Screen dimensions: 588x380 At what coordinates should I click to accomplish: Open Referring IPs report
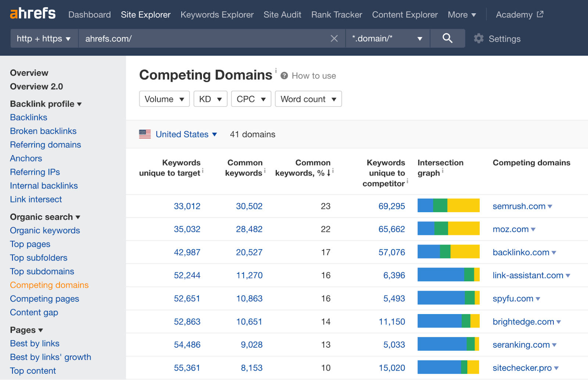(35, 172)
